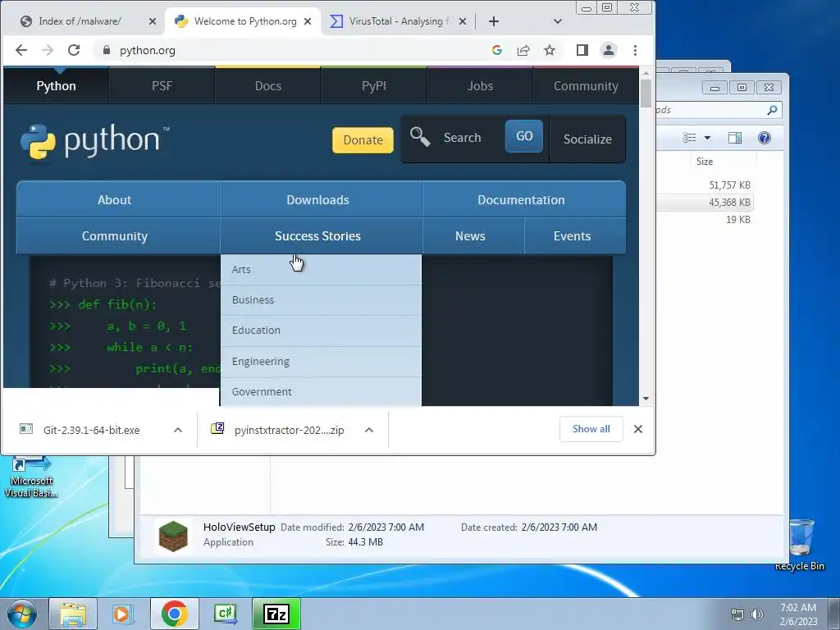The image size is (840, 630).
Task: Select Jobs in top site bar
Action: [480, 85]
